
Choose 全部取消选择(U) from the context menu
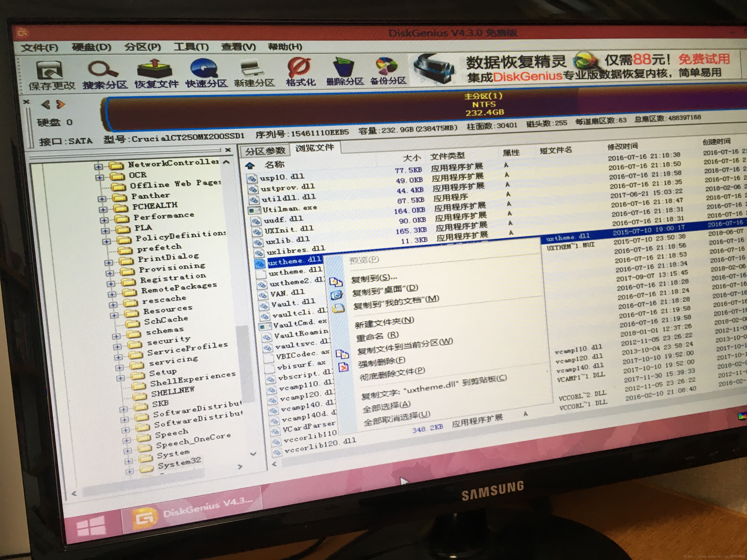pos(397,419)
